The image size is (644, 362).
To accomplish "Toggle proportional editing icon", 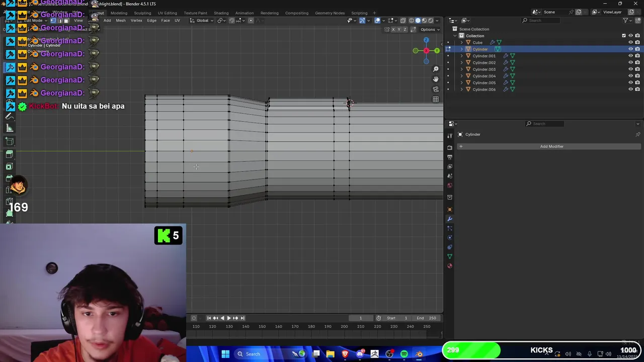I will pyautogui.click(x=251, y=21).
